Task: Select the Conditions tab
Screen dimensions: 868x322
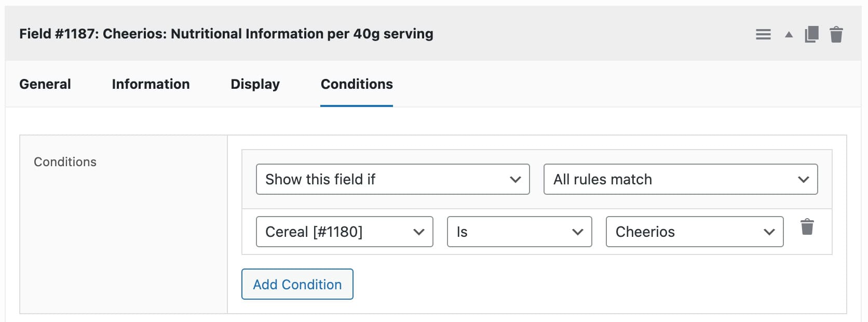Action: [x=356, y=84]
